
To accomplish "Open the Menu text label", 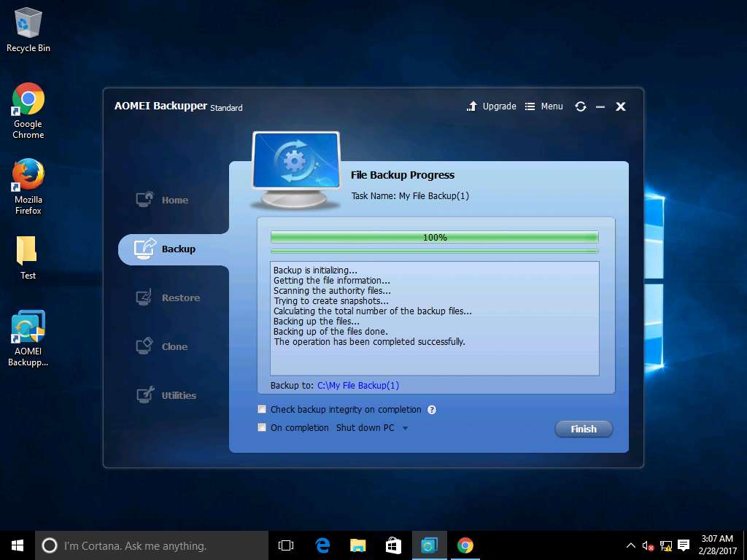I will click(x=551, y=106).
